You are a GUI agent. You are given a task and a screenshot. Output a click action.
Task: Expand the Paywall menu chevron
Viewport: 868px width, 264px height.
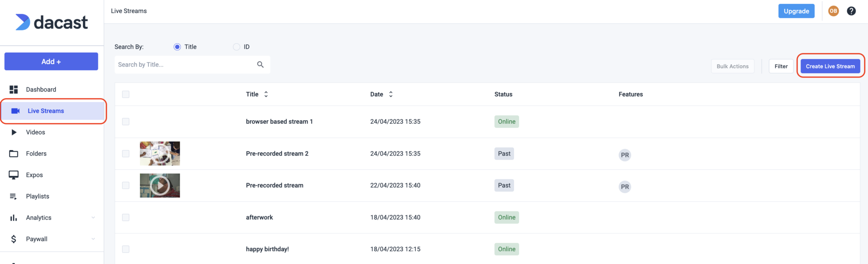point(93,239)
